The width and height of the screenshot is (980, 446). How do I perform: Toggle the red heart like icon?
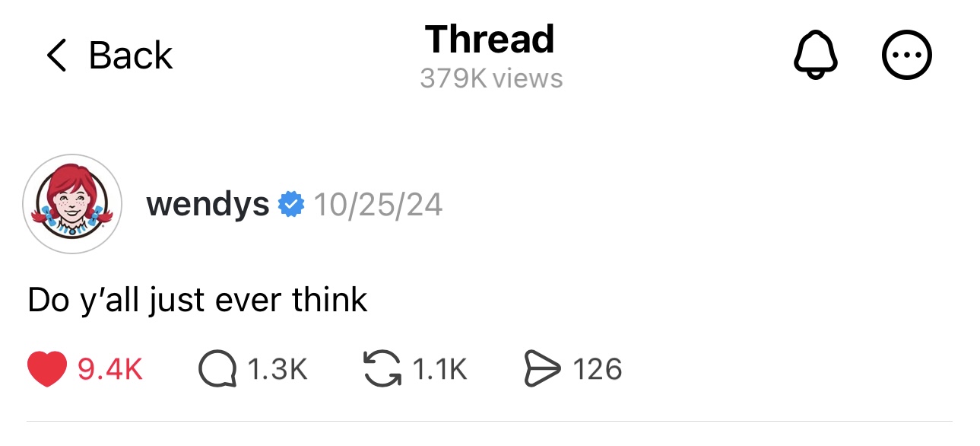tap(48, 370)
